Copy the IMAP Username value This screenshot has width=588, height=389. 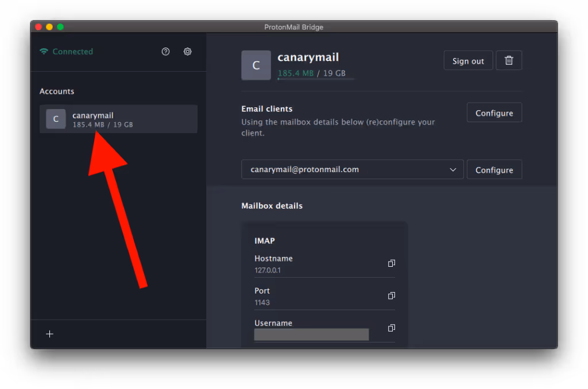[391, 328]
